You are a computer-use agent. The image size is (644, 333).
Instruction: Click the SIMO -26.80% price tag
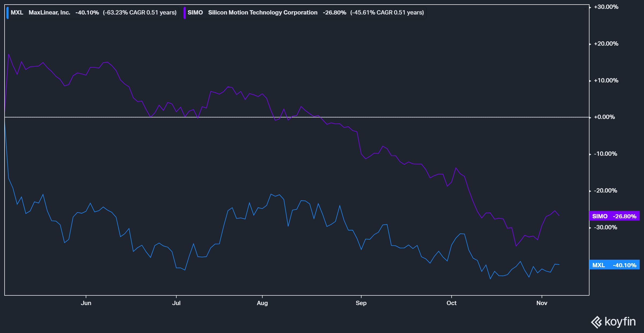click(614, 216)
